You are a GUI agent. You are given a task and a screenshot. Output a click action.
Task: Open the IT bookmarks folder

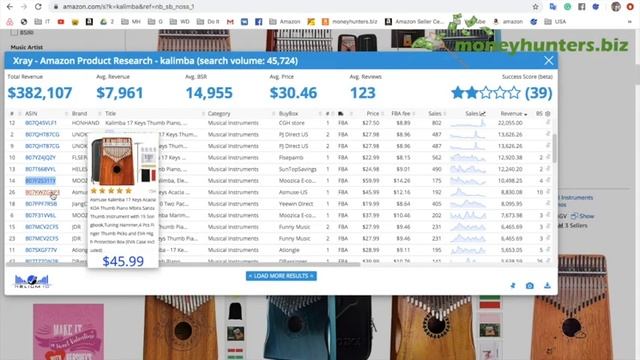tap(42, 22)
